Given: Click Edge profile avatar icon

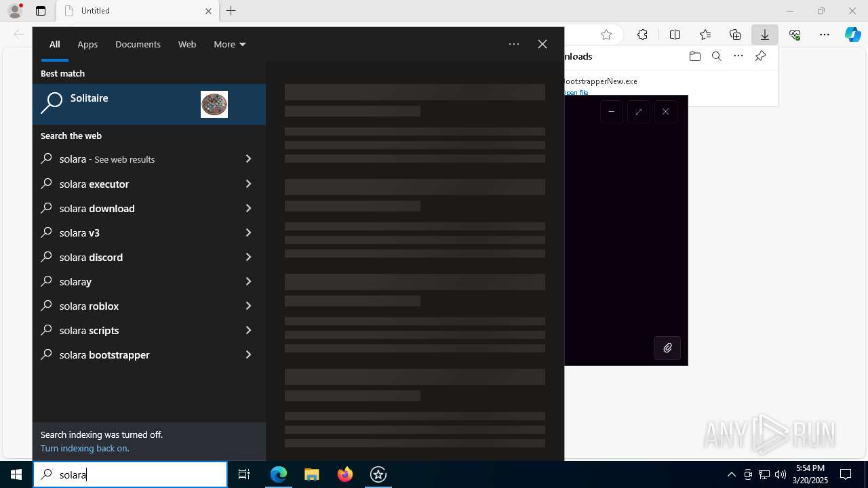Looking at the screenshot, I should tap(15, 11).
